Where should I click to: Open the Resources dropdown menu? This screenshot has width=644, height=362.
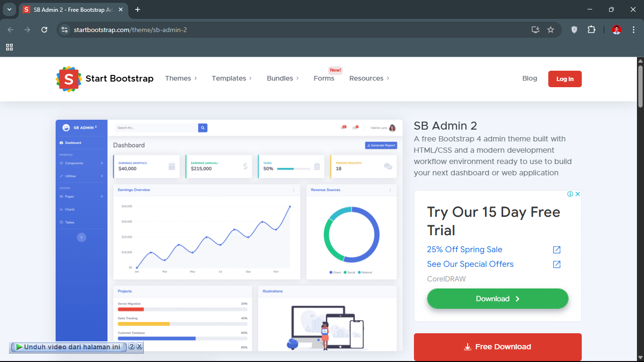coord(369,78)
